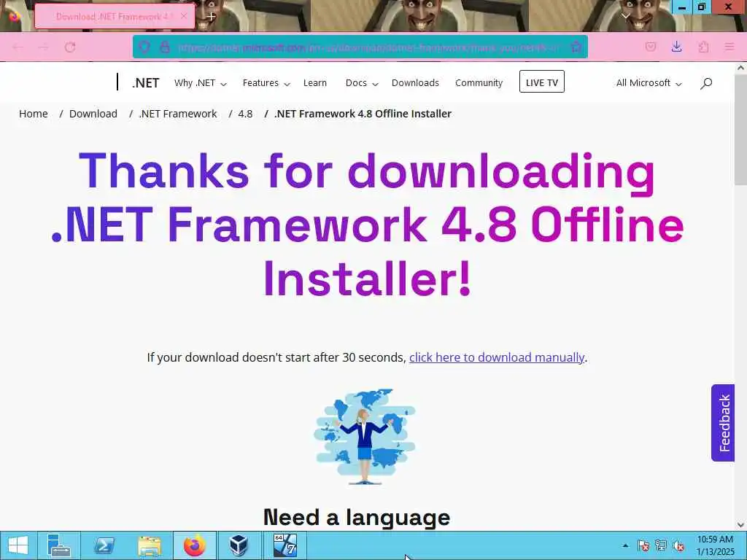This screenshot has height=560, width=747.
Task: Reload the current page
Action: (70, 47)
